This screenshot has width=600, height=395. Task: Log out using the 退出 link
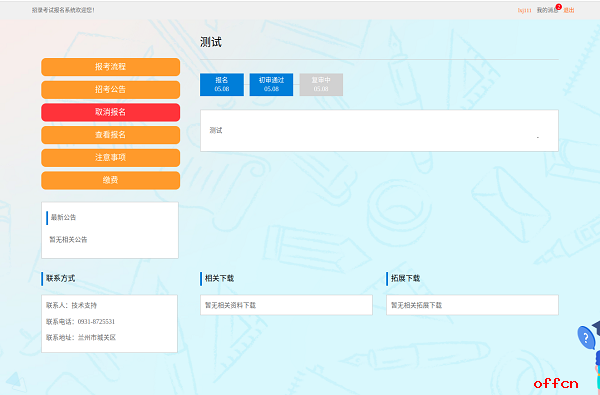coord(569,10)
